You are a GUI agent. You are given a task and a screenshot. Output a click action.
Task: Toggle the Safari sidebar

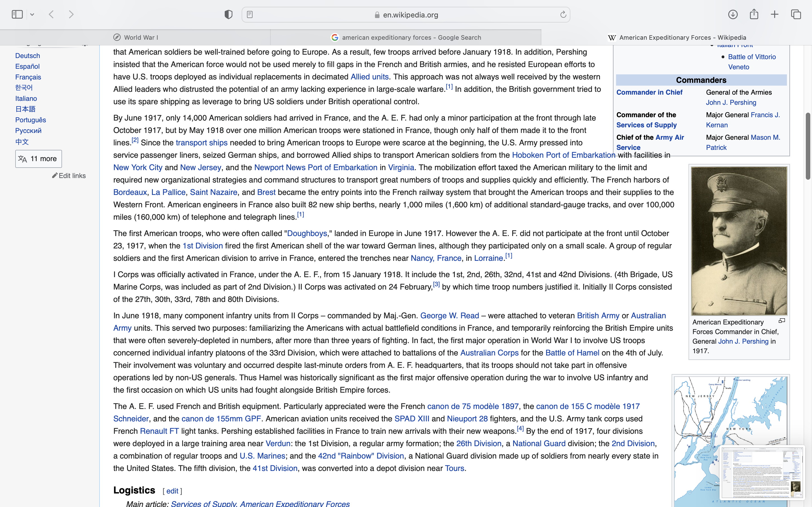(17, 14)
